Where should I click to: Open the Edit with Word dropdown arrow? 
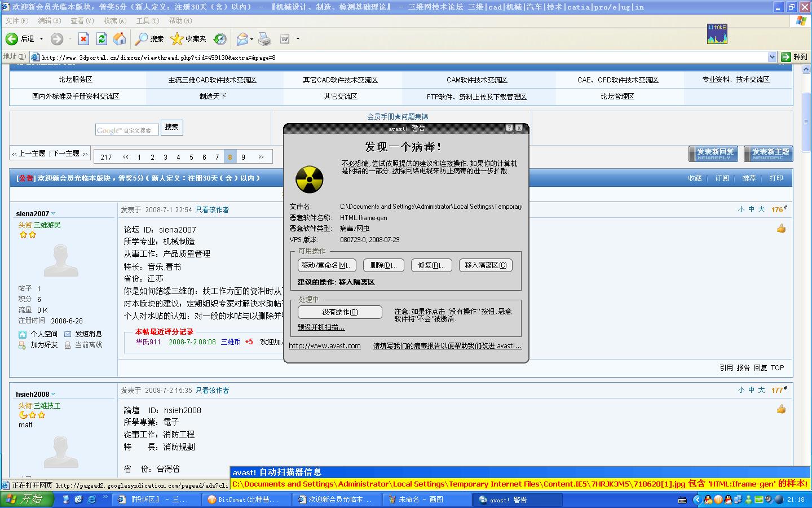298,39
